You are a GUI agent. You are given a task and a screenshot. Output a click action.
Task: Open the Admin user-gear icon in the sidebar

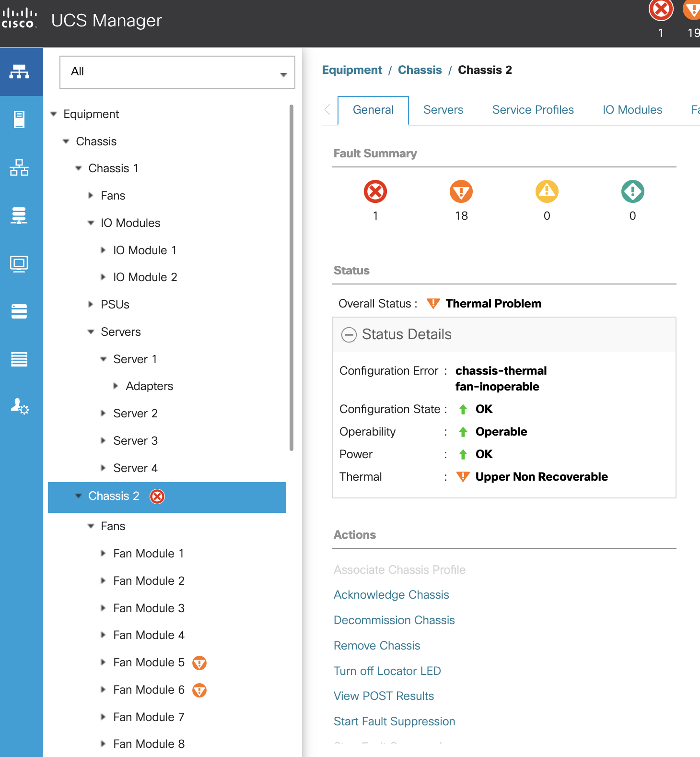pos(20,407)
